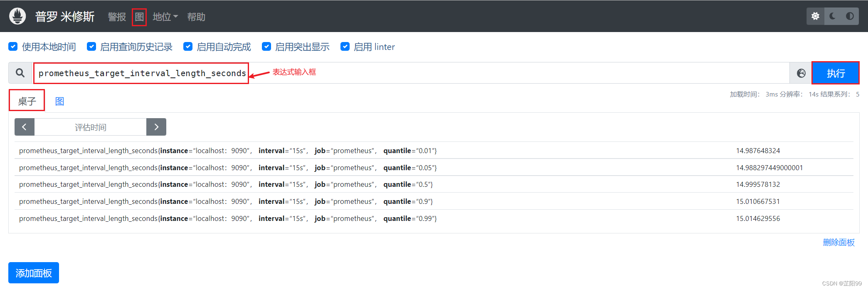Click the Prometheus flame logo
This screenshot has width=868, height=290.
(x=17, y=16)
